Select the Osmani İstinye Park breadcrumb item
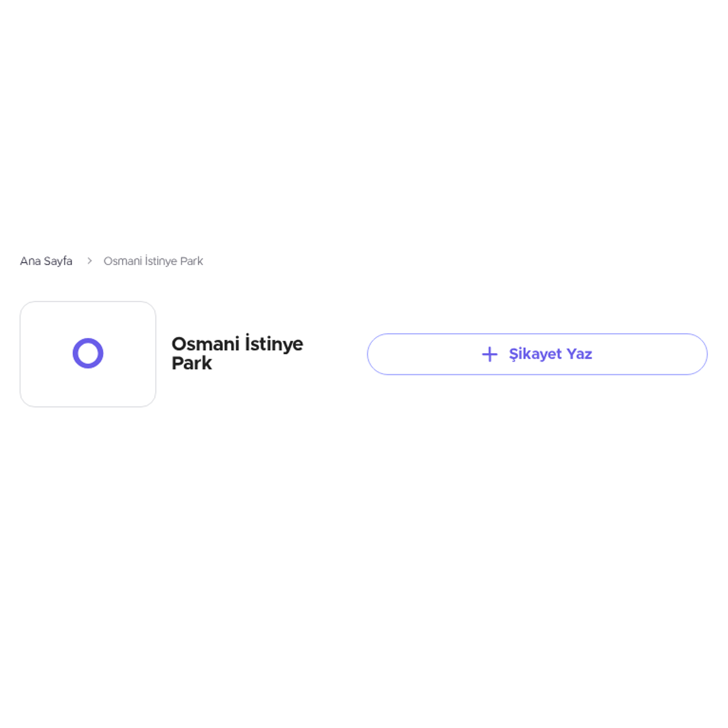728x728 pixels. 153,261
